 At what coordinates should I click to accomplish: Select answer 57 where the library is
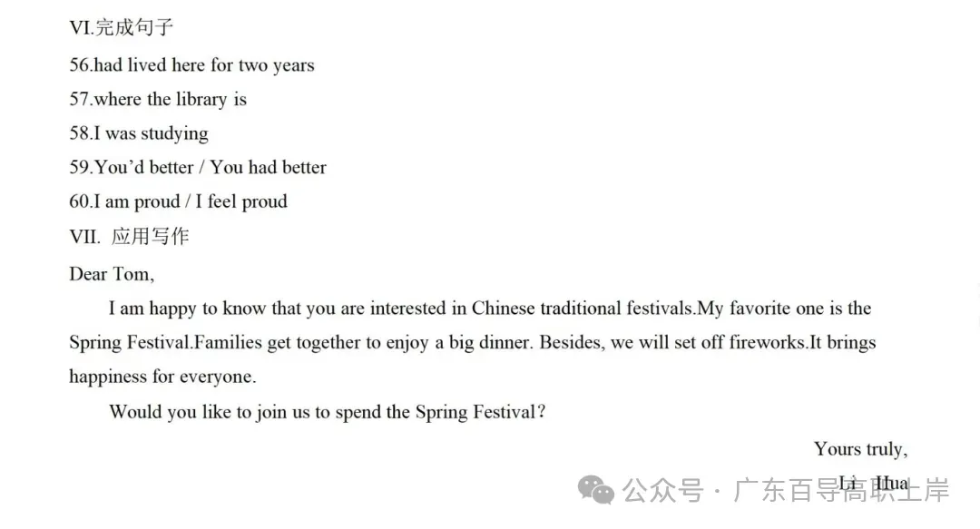pyautogui.click(x=158, y=100)
